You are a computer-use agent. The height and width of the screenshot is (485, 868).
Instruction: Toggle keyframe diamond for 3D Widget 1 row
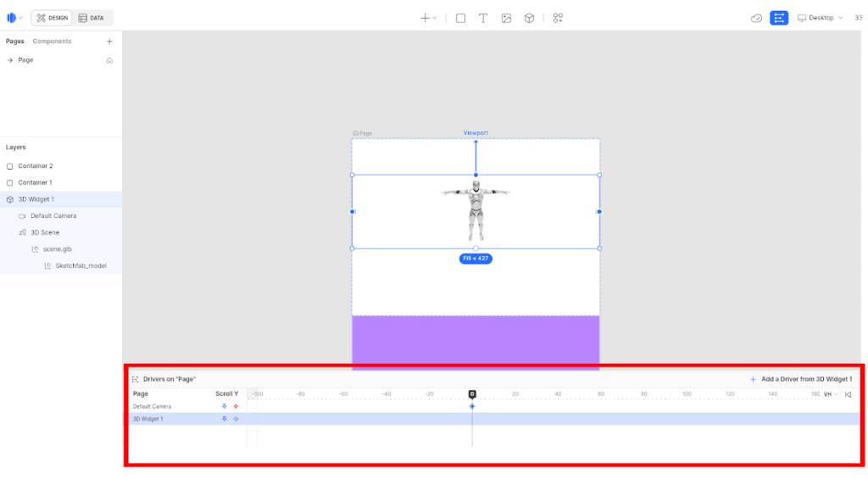(236, 419)
